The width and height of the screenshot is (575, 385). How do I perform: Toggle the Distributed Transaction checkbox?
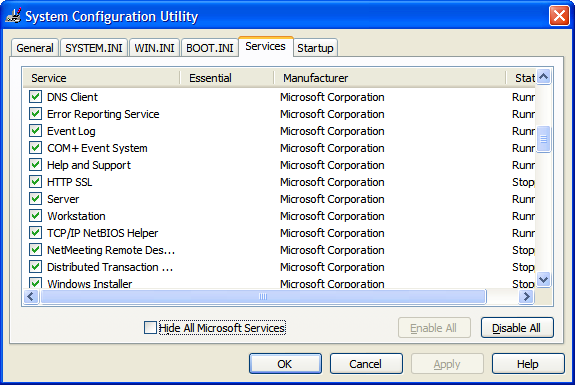pyautogui.click(x=35, y=267)
